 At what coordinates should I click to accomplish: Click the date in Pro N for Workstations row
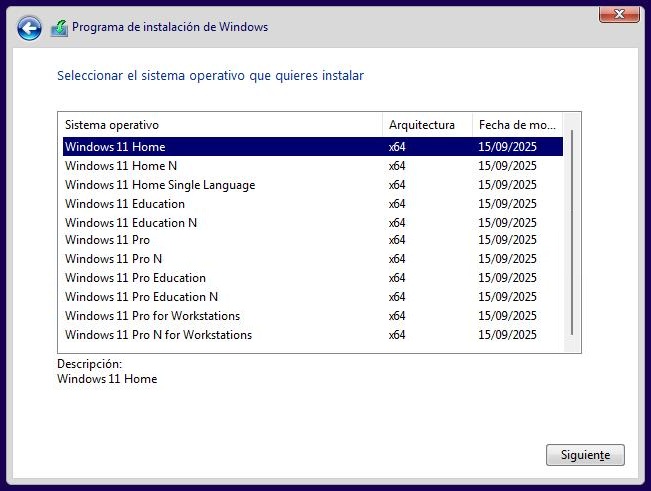tap(507, 335)
